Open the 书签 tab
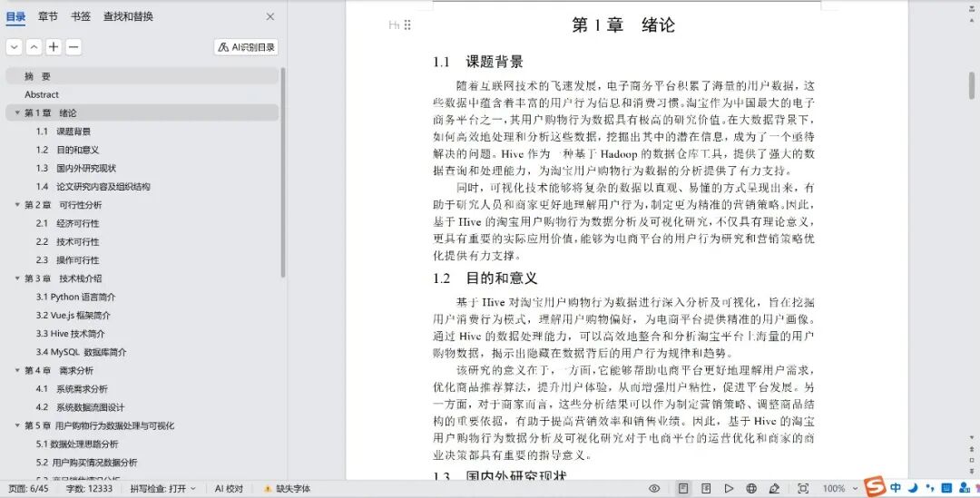 tap(81, 17)
